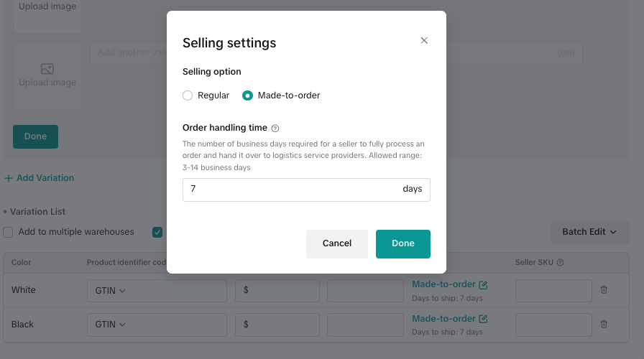Click the plus icon for Add Variation
644x359 pixels.
click(x=9, y=178)
